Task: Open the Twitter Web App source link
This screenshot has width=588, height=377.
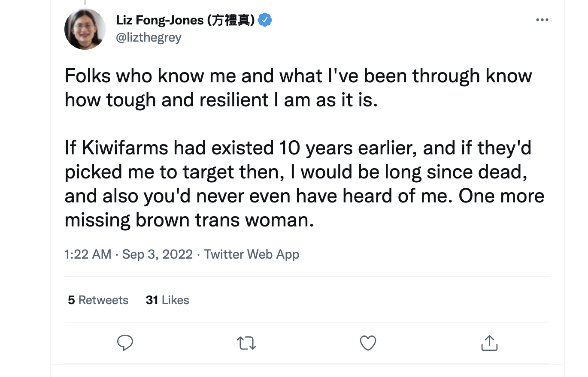Action: (x=252, y=254)
